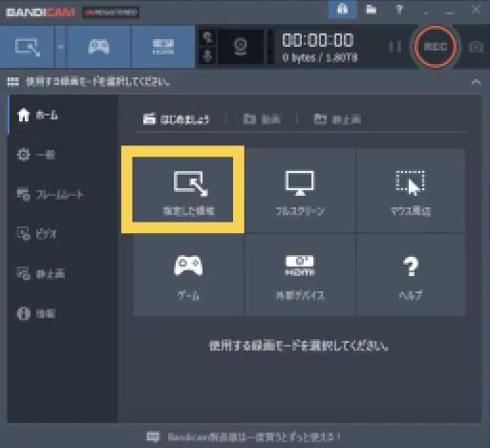The image size is (490, 448).
Task: Click the pause recording button
Action: 395,47
